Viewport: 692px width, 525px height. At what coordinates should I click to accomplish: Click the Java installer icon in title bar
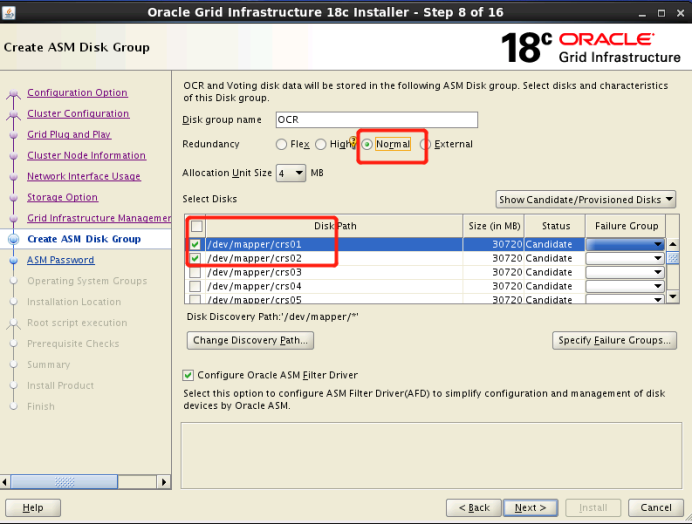pos(8,12)
